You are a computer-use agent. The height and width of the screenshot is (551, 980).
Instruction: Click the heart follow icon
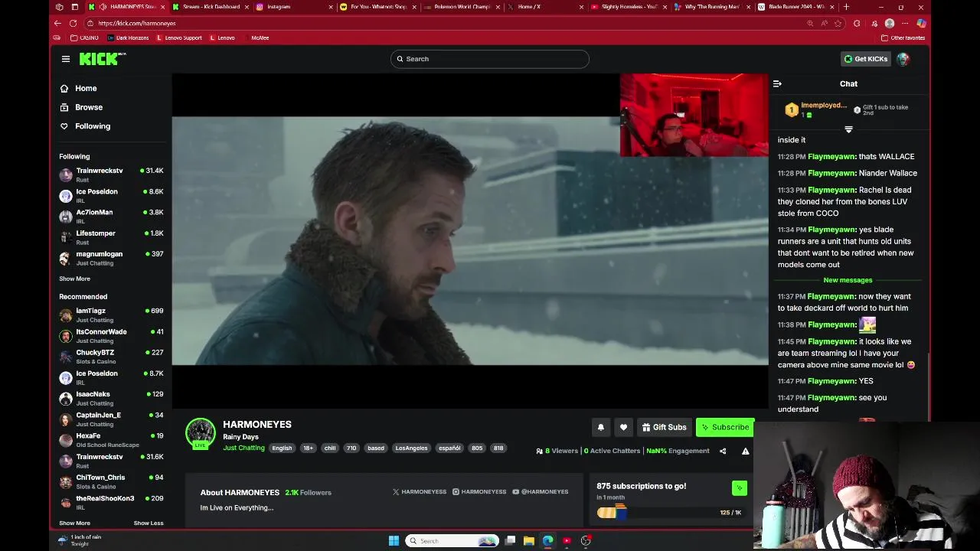click(623, 427)
